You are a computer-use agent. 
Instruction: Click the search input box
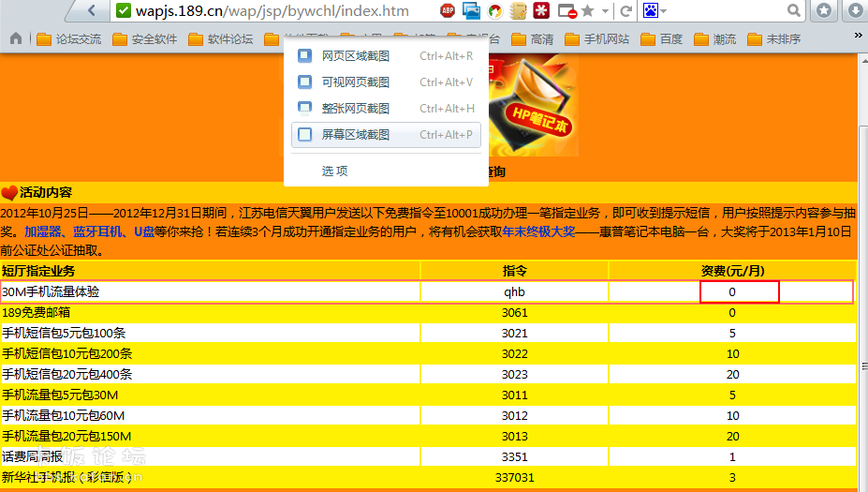[x=725, y=10]
